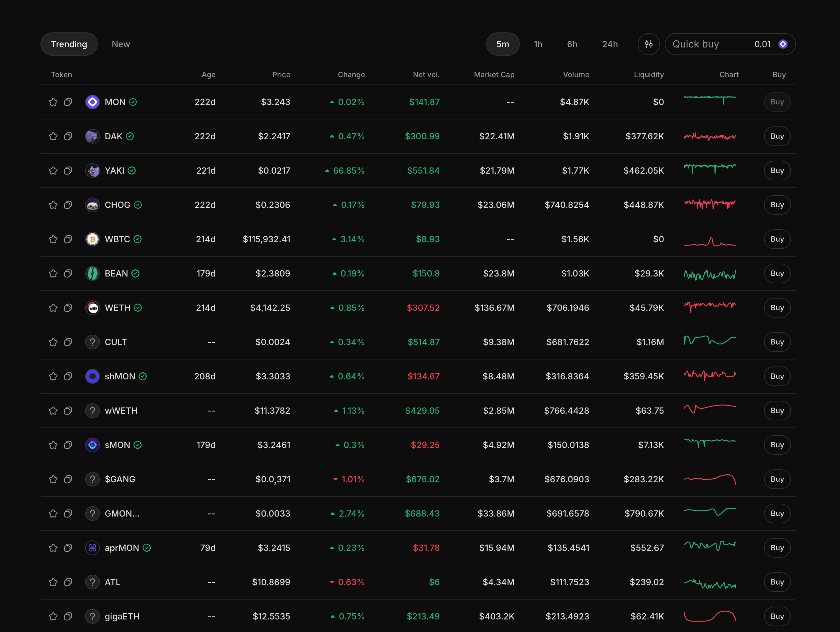Screen dimensions: 840x632
Task: Sort list by the Liquidity header
Action: [648, 75]
